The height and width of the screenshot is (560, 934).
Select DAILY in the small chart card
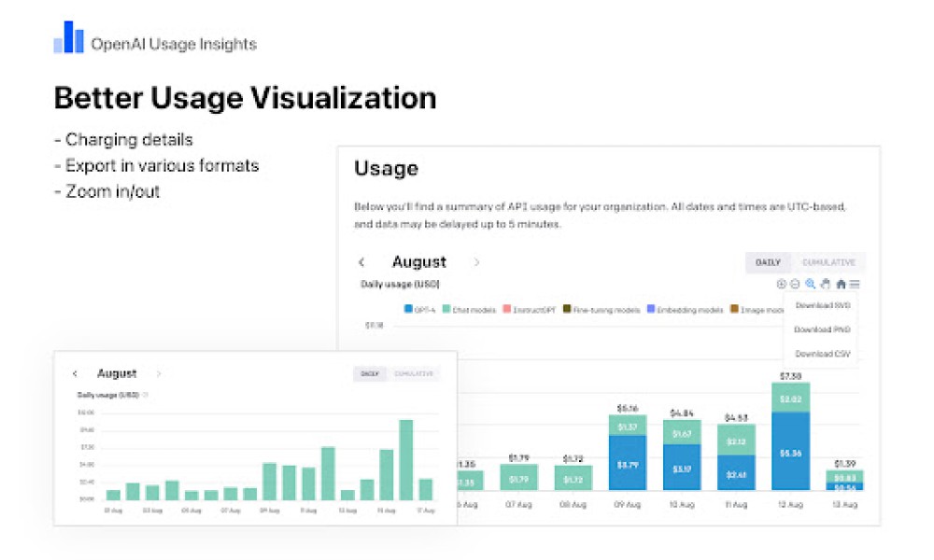click(370, 373)
